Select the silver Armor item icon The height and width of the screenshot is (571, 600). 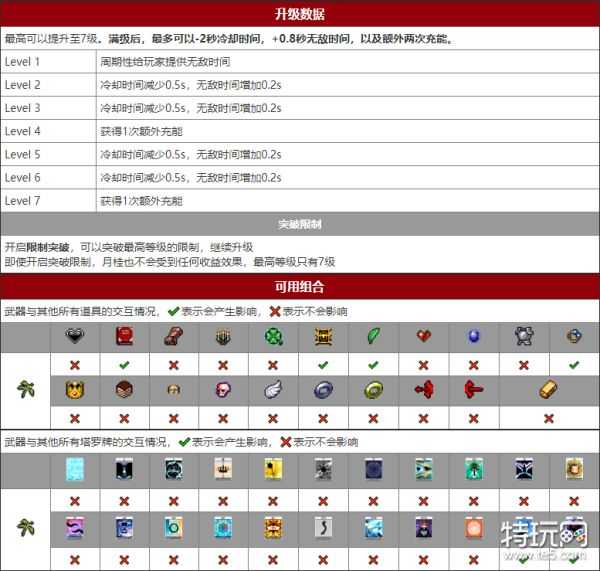pyautogui.click(x=523, y=338)
